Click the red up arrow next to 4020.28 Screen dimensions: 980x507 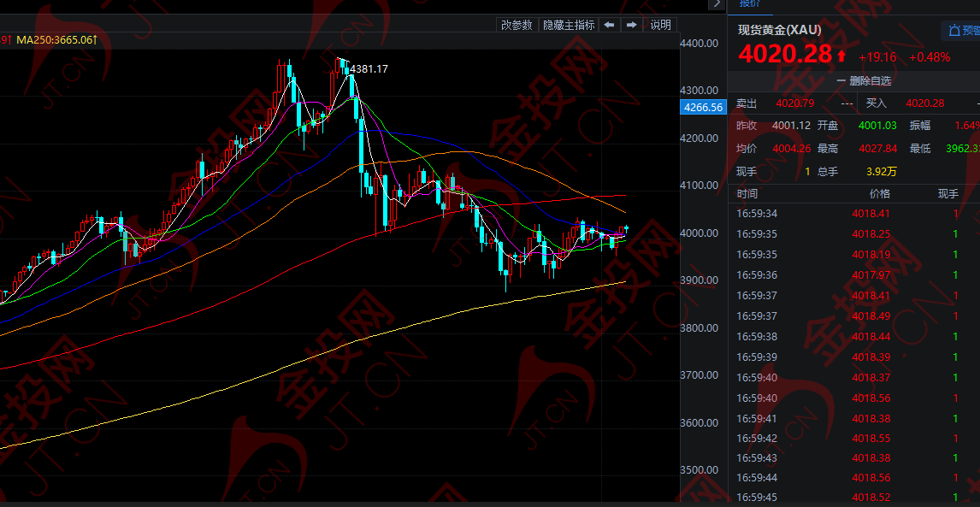841,56
